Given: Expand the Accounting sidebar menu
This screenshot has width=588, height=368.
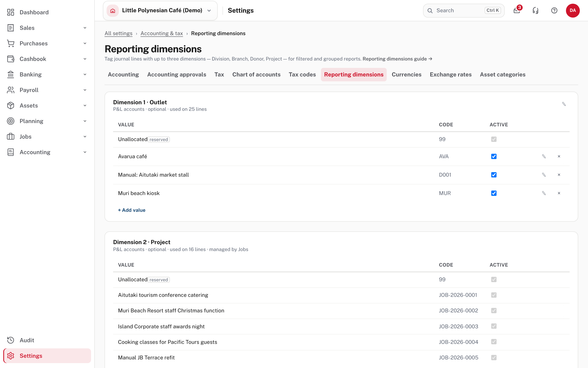Looking at the screenshot, I should click(x=47, y=152).
